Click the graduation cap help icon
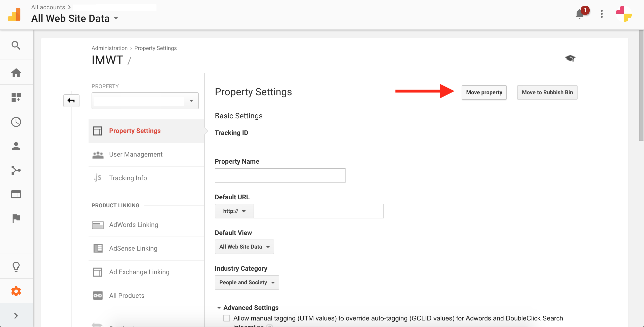Screen dimensions: 644x327 [x=570, y=58]
